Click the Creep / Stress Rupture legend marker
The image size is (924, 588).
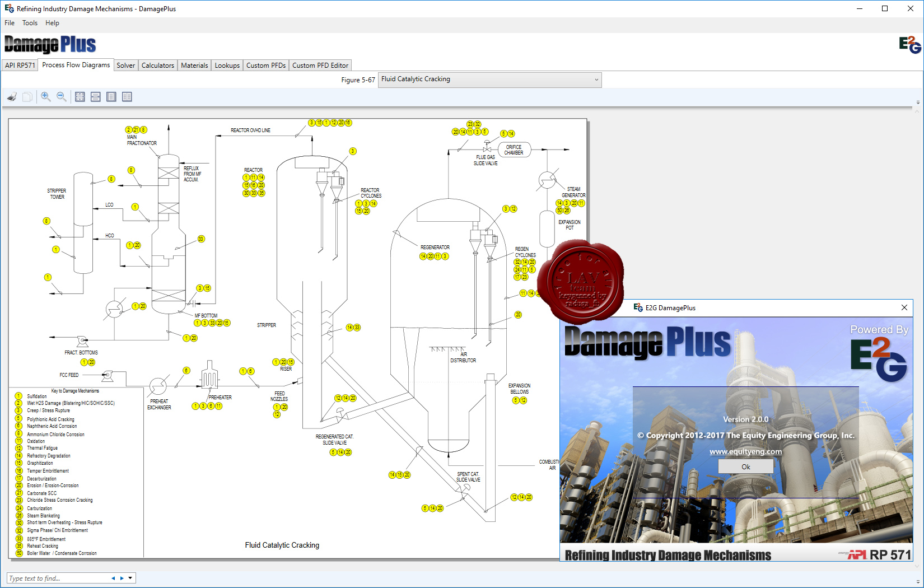coord(18,410)
